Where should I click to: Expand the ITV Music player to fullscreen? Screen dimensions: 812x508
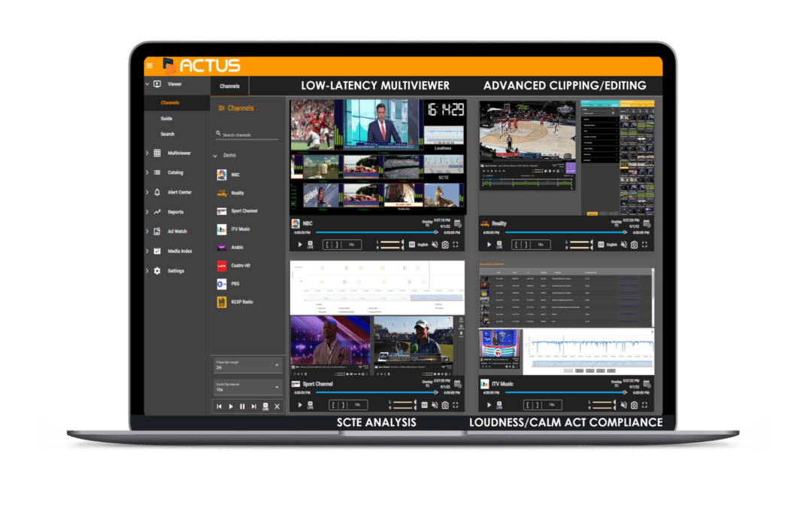coord(645,405)
